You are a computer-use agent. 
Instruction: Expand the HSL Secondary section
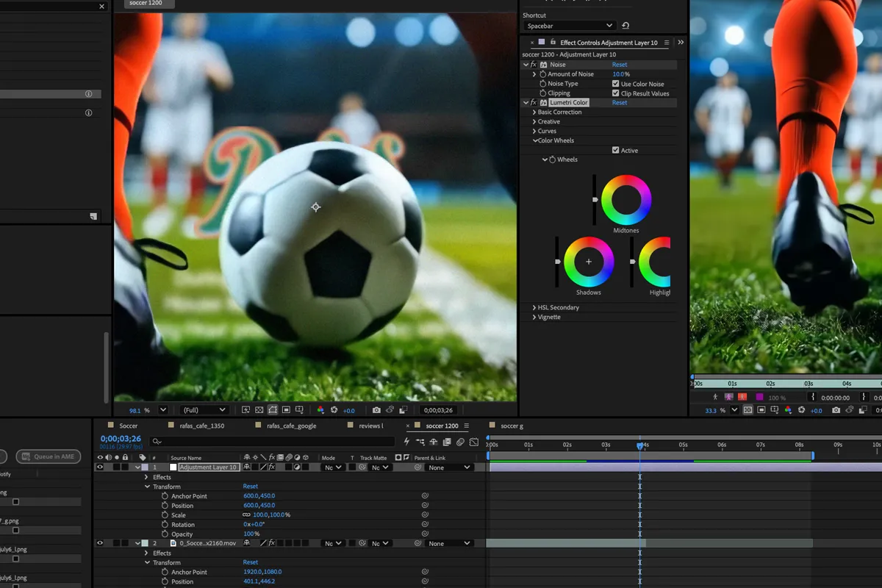click(x=534, y=308)
